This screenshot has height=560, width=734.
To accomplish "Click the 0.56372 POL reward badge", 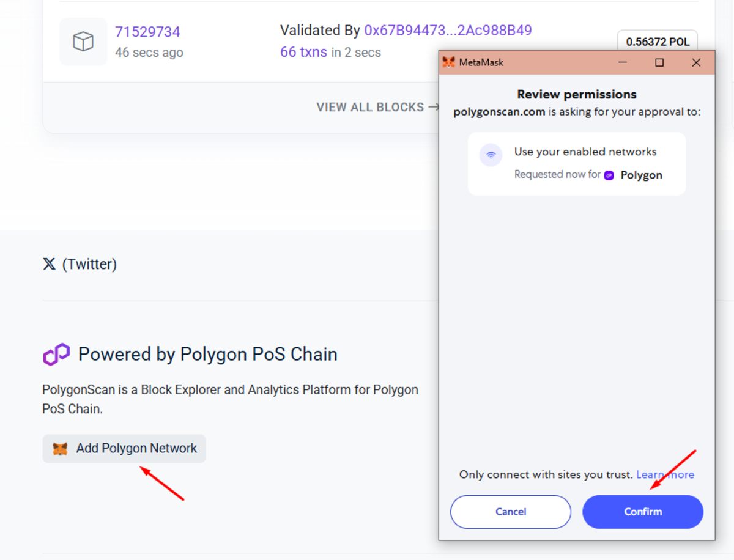I will [658, 42].
